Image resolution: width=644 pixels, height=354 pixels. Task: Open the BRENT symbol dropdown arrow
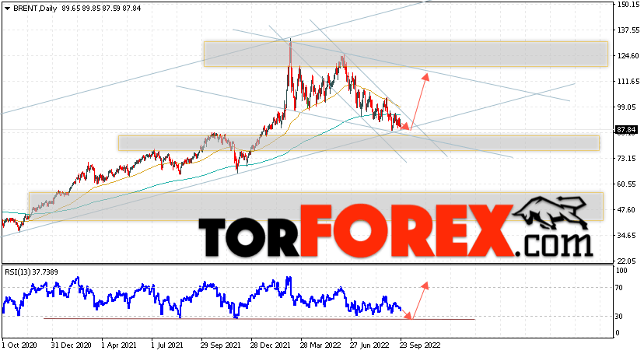pyautogui.click(x=8, y=9)
